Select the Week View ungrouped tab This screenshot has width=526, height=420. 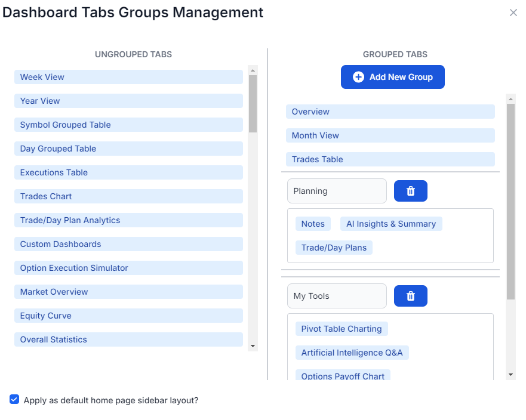click(128, 77)
